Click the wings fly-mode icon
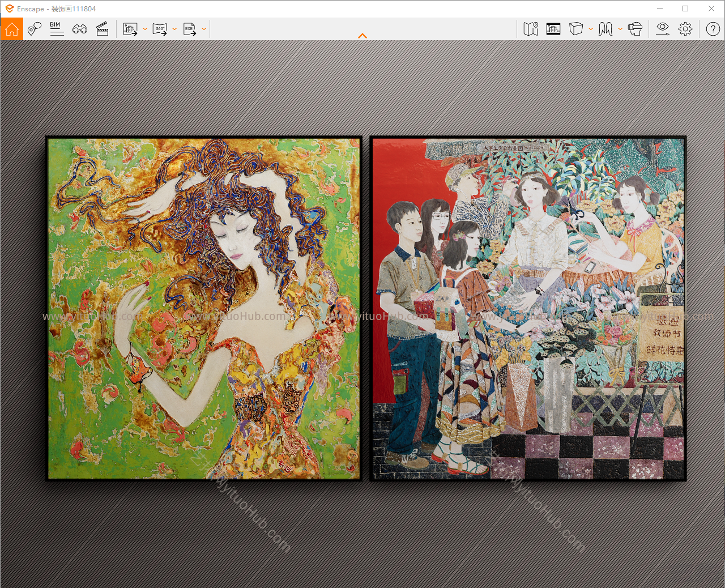The width and height of the screenshot is (725, 588). (x=605, y=29)
